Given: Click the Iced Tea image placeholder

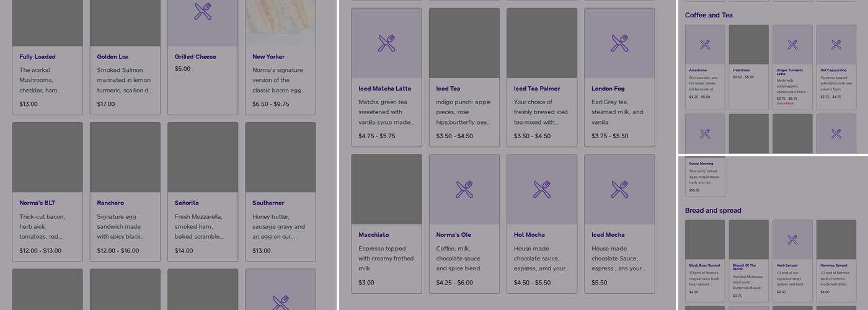Looking at the screenshot, I should 464,43.
